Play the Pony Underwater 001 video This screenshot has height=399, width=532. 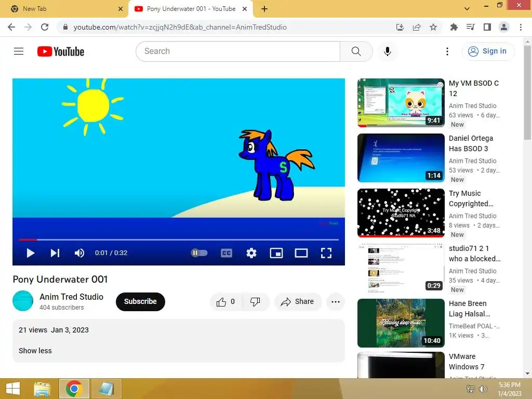(x=31, y=253)
